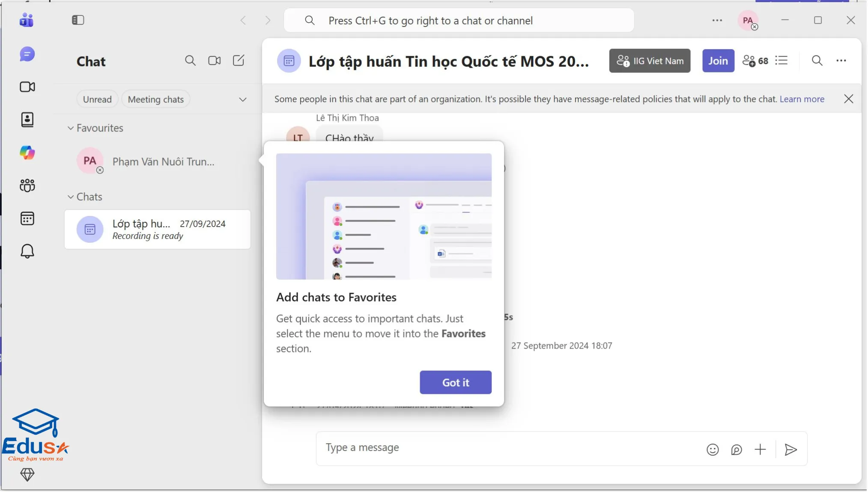Send the message with the arrow icon
This screenshot has height=492, width=868.
pyautogui.click(x=790, y=450)
